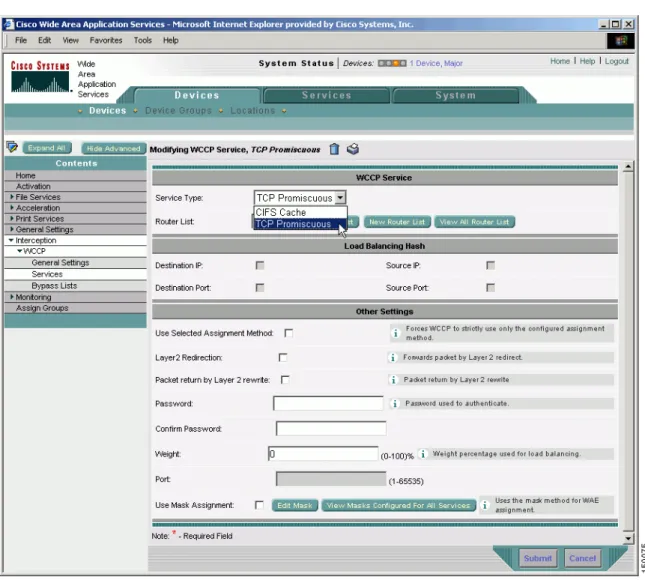
Task: Click info icon for Use Selected Assignment Method
Action: click(x=395, y=333)
